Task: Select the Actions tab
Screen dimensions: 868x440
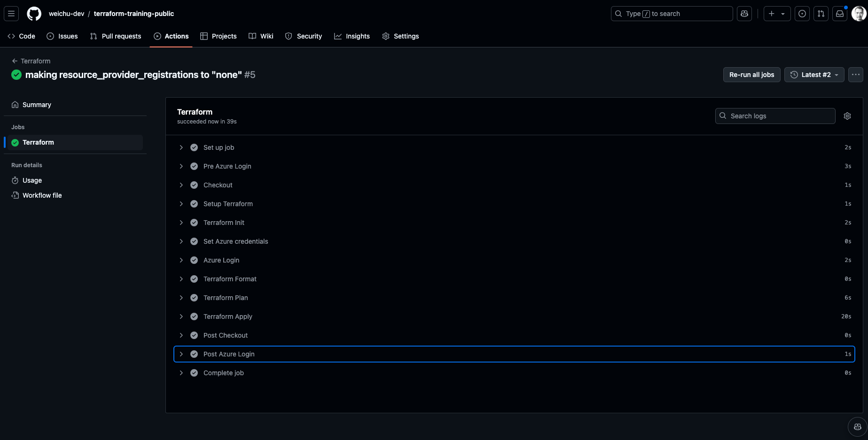Action: [171, 36]
